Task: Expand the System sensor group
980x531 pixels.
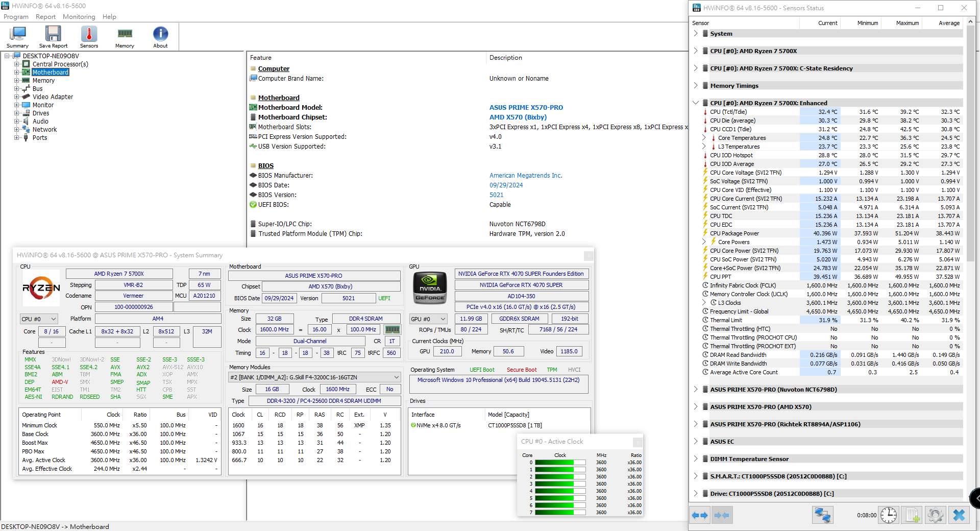Action: pos(696,34)
